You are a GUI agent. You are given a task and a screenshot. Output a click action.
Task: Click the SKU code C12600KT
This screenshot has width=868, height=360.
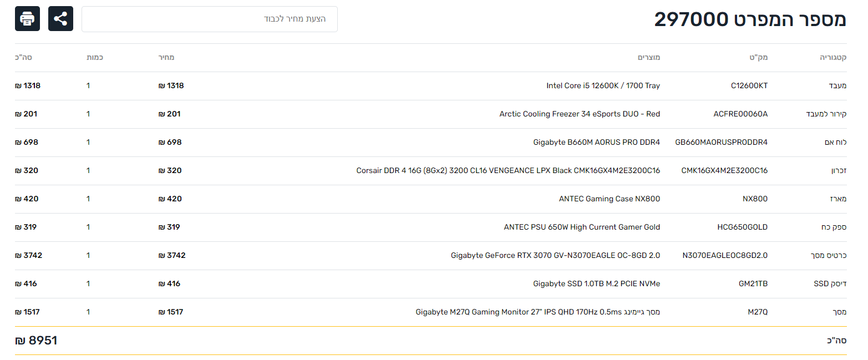(749, 86)
